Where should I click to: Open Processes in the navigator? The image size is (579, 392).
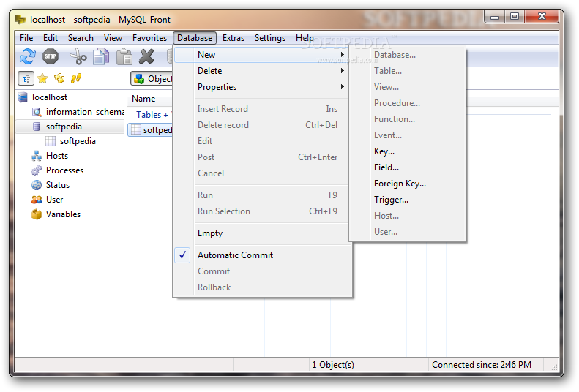pos(64,170)
